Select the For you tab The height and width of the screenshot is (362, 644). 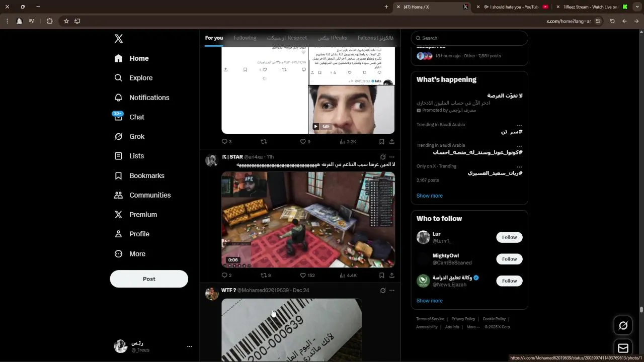(x=214, y=38)
